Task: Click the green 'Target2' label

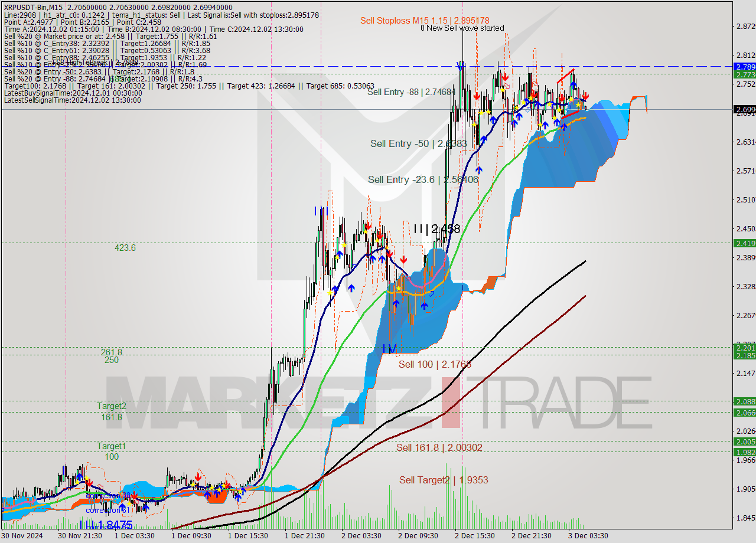Action: pyautogui.click(x=112, y=406)
